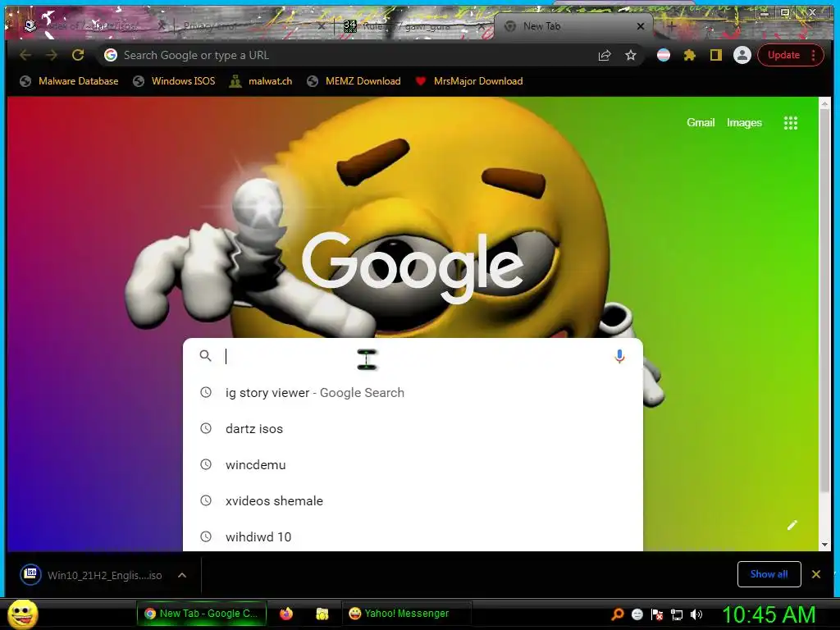Switch to the Privacy error tab

pyautogui.click(x=252, y=25)
